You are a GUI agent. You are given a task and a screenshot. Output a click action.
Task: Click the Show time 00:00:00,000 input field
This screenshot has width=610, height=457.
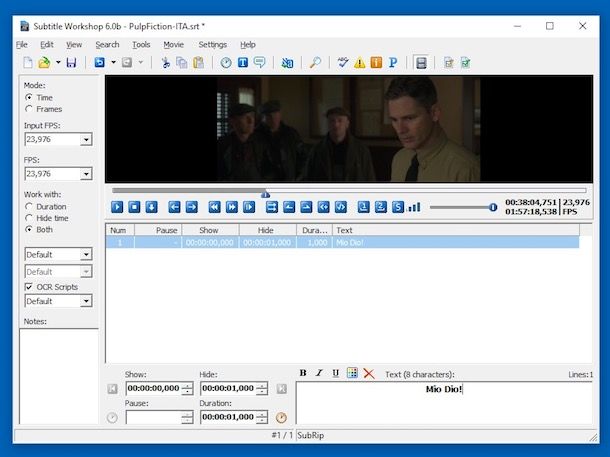[x=154, y=388]
